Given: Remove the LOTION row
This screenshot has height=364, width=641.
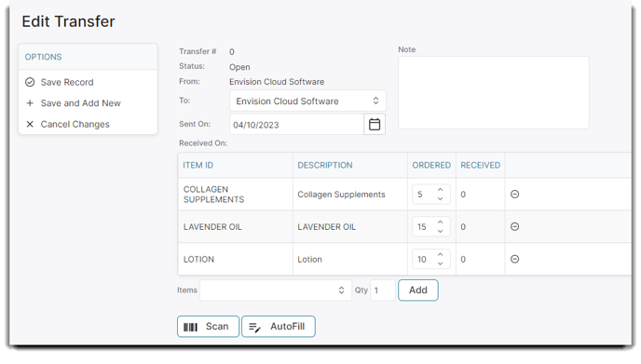Looking at the screenshot, I should pyautogui.click(x=514, y=259).
